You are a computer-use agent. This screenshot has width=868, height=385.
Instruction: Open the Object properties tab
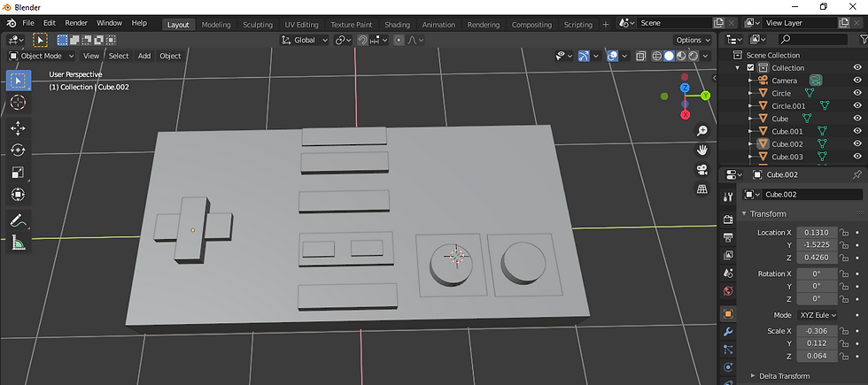tap(728, 313)
